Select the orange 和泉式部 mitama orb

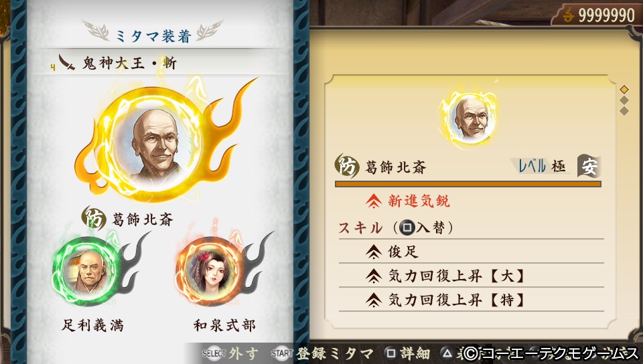[x=211, y=270]
